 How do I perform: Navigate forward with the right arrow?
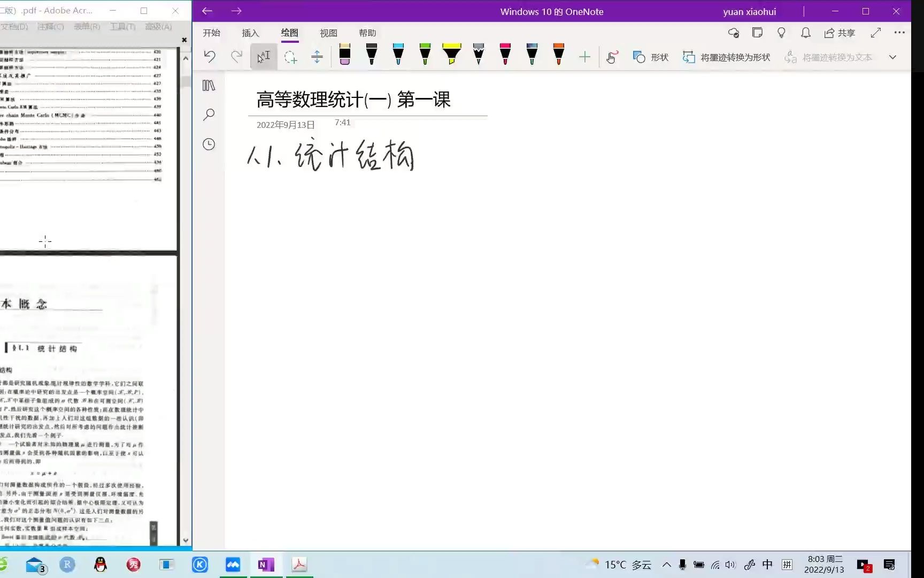[236, 11]
